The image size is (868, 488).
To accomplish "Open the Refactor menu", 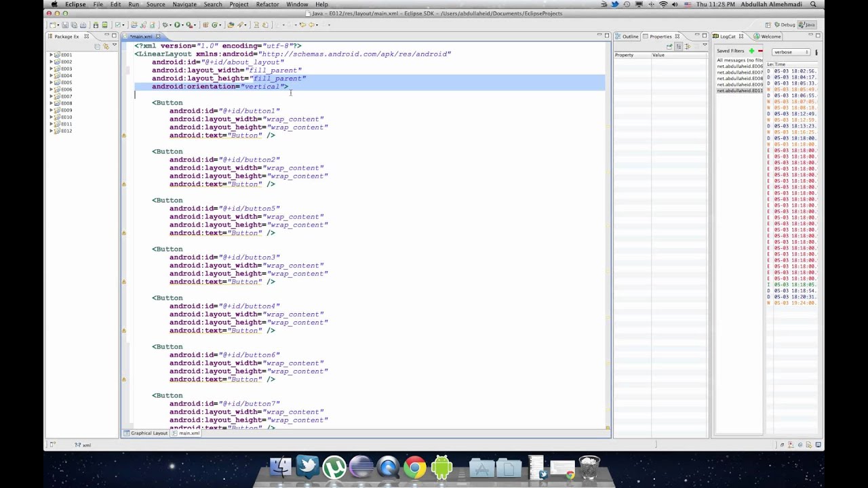I will 267,4.
